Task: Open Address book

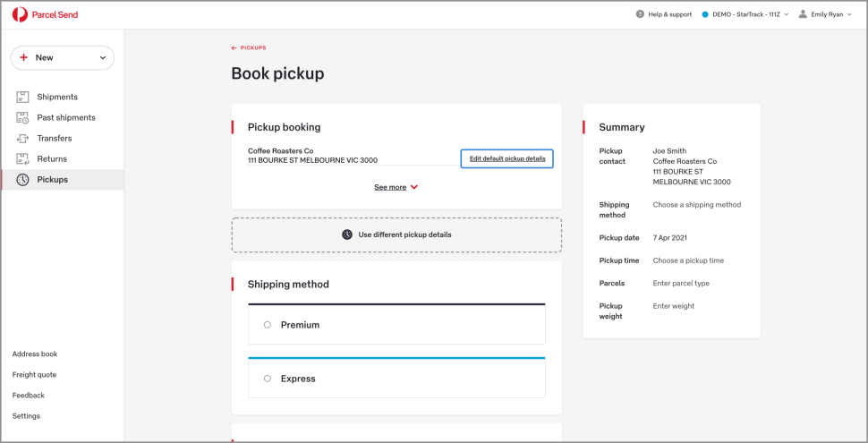Action: click(x=35, y=354)
